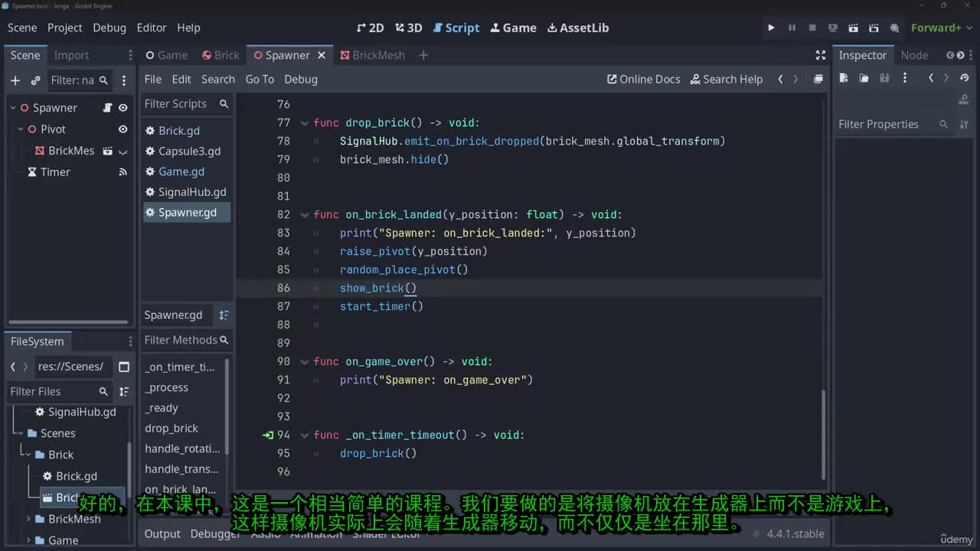This screenshot has height=551, width=980.
Task: Run the current scene clapperboard icon
Action: [x=853, y=28]
